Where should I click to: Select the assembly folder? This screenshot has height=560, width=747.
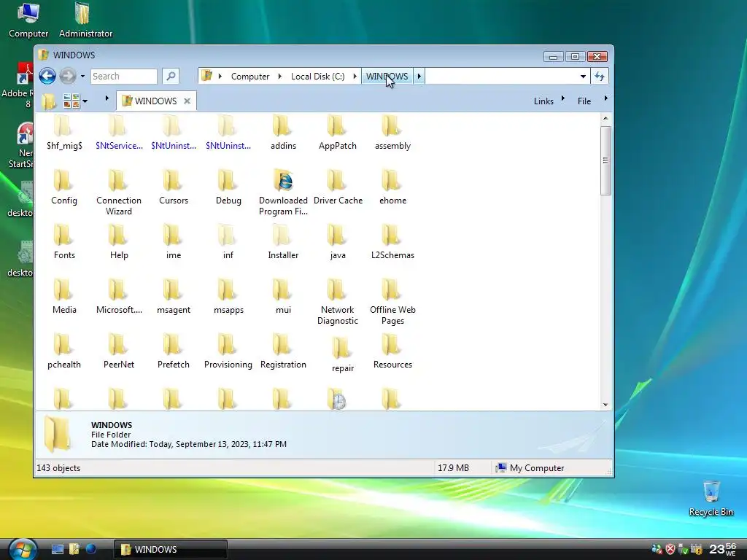point(392,133)
